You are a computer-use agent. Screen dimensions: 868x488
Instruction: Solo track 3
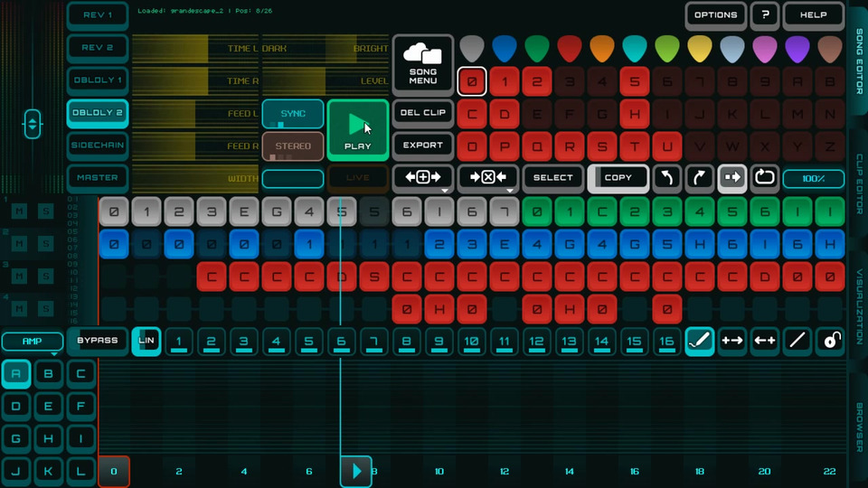[46, 277]
